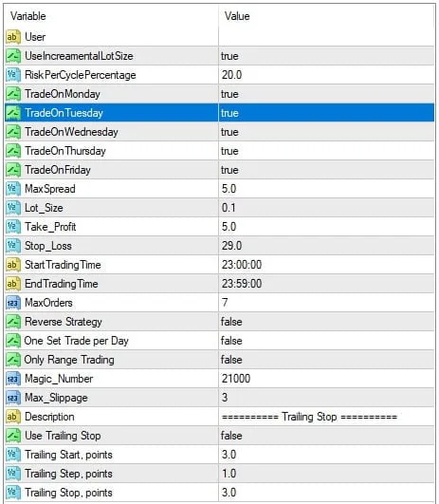The height and width of the screenshot is (504, 439).
Task: Click the MaxOrders value 7
Action: tap(225, 303)
